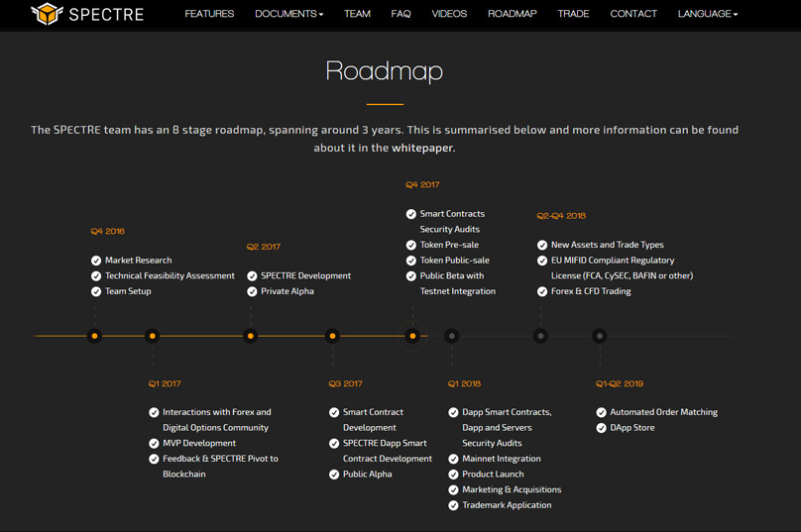This screenshot has height=532, width=801.
Task: Select the Q1 2017 timeline dot
Action: (153, 336)
